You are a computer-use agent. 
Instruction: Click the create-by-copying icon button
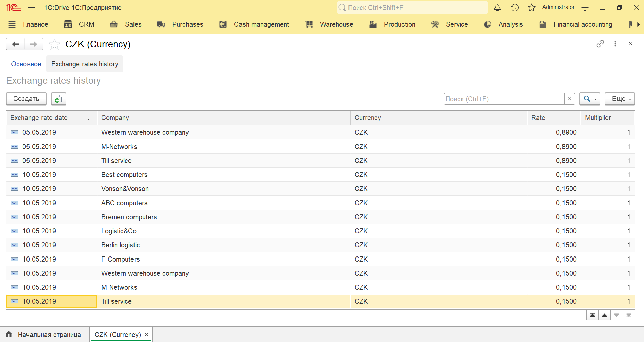[58, 99]
